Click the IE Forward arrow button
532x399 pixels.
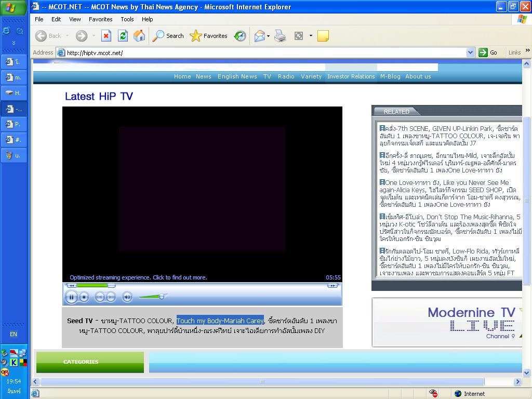[82, 36]
